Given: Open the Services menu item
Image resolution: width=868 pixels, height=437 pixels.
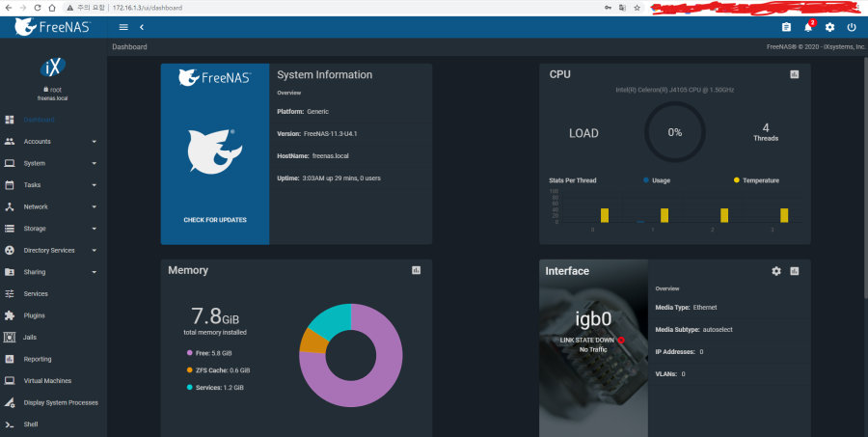Looking at the screenshot, I should 53,293.
